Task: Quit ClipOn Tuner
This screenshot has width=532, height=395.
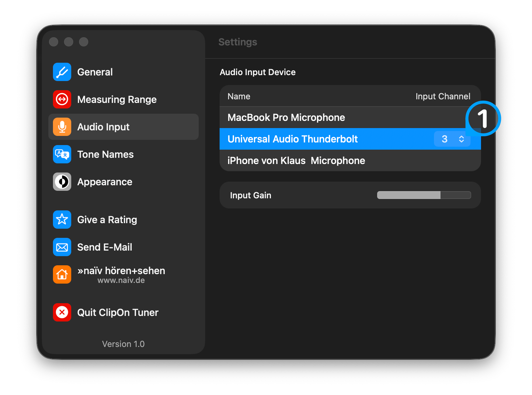Action: click(124, 312)
